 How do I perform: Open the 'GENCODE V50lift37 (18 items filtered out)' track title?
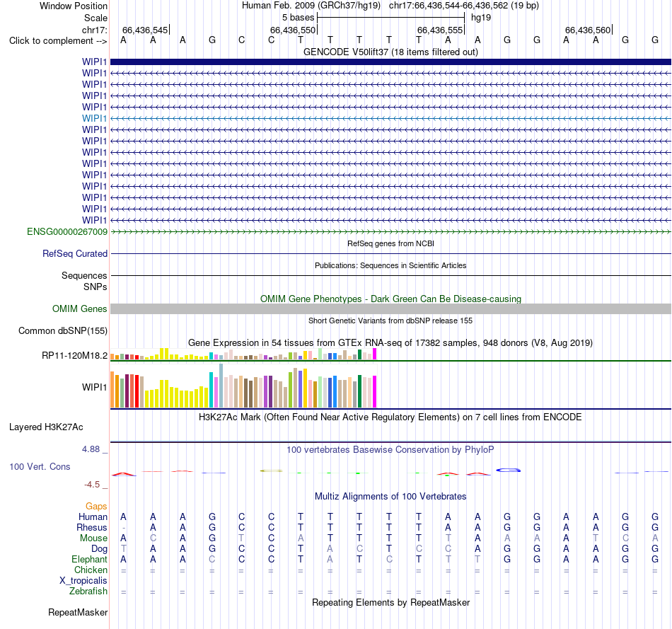[x=390, y=52]
